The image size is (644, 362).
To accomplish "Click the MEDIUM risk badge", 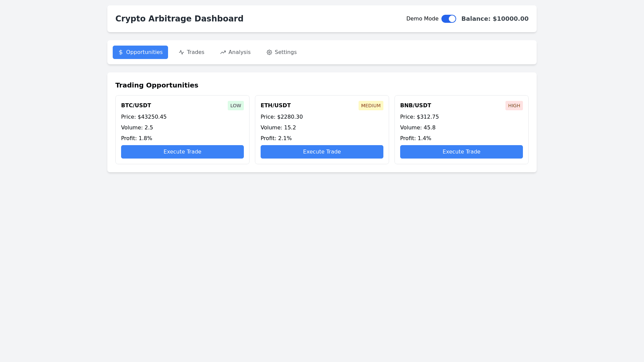I will [371, 106].
